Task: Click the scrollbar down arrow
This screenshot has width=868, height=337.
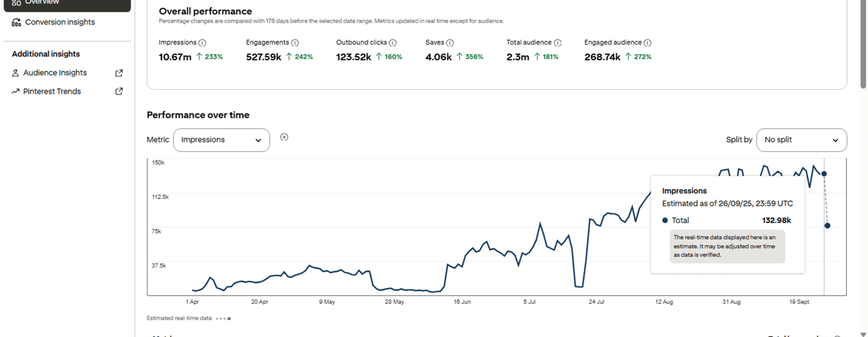Action: [x=863, y=334]
